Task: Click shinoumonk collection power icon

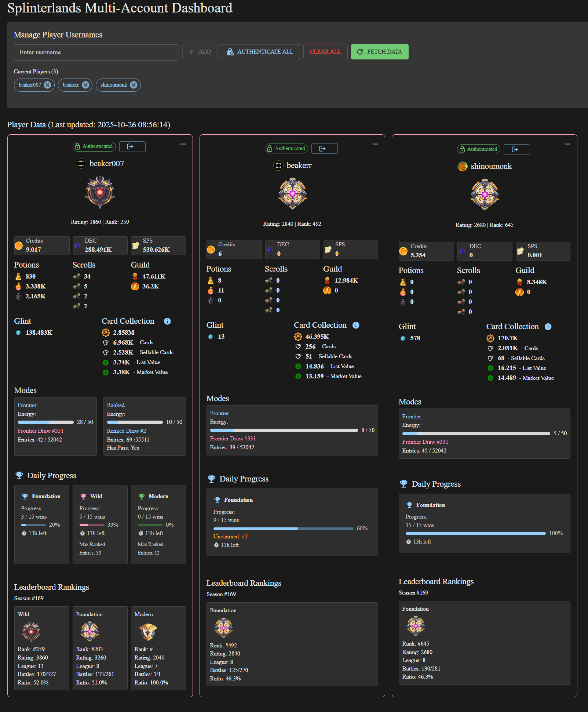Action: (x=490, y=338)
